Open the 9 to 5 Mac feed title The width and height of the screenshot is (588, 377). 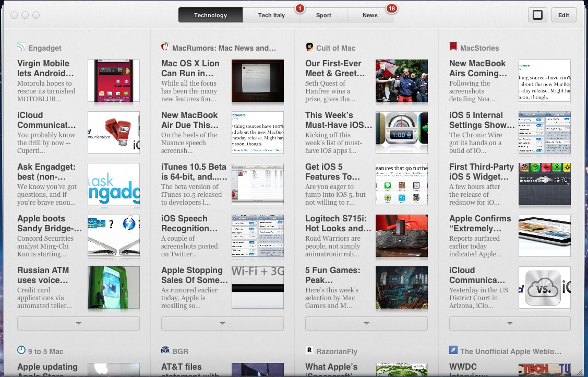tap(46, 351)
